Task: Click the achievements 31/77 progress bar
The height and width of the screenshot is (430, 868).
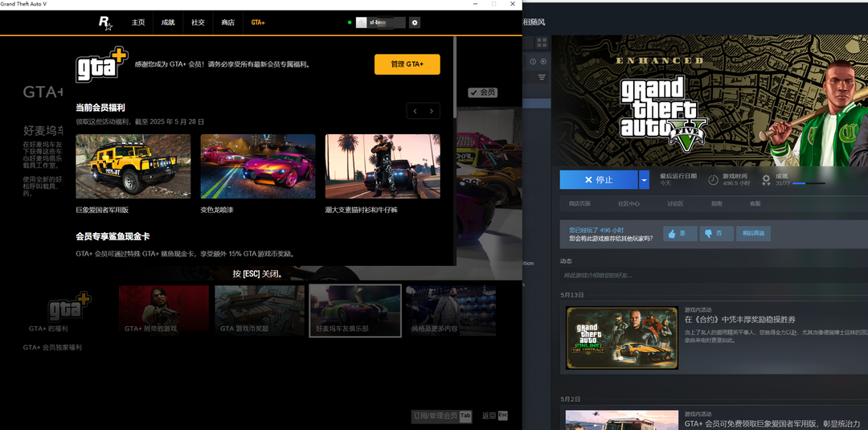Action: click(x=809, y=183)
